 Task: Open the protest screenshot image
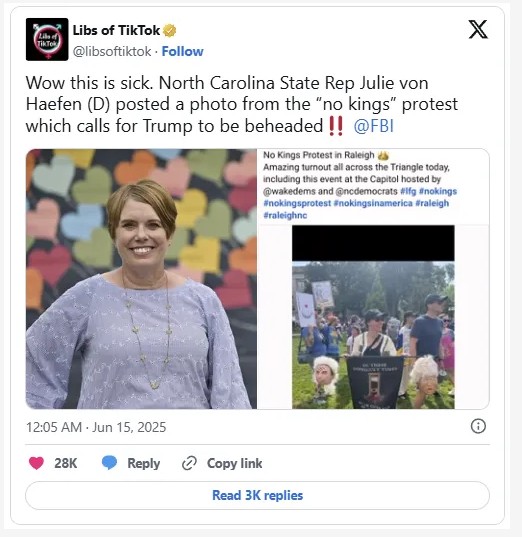click(373, 279)
